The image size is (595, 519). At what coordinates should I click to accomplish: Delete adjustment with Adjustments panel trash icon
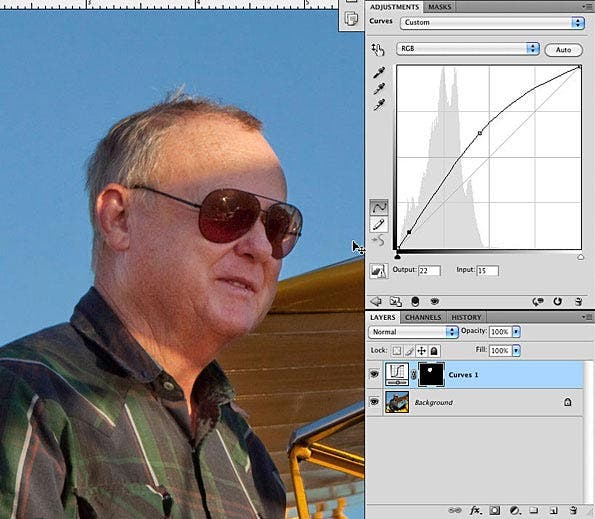578,302
